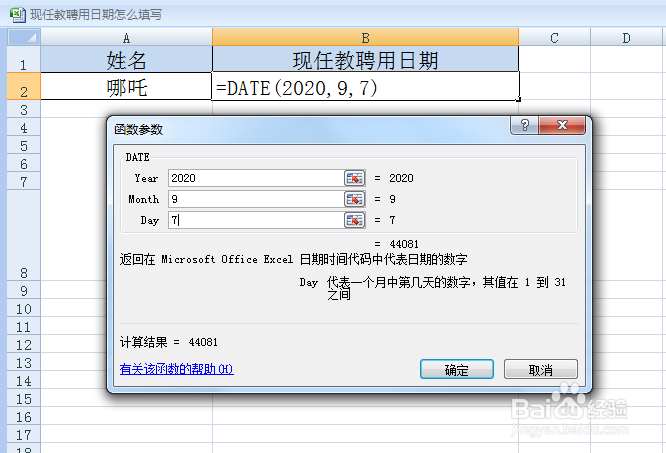Select row 13 header

pos(24,362)
